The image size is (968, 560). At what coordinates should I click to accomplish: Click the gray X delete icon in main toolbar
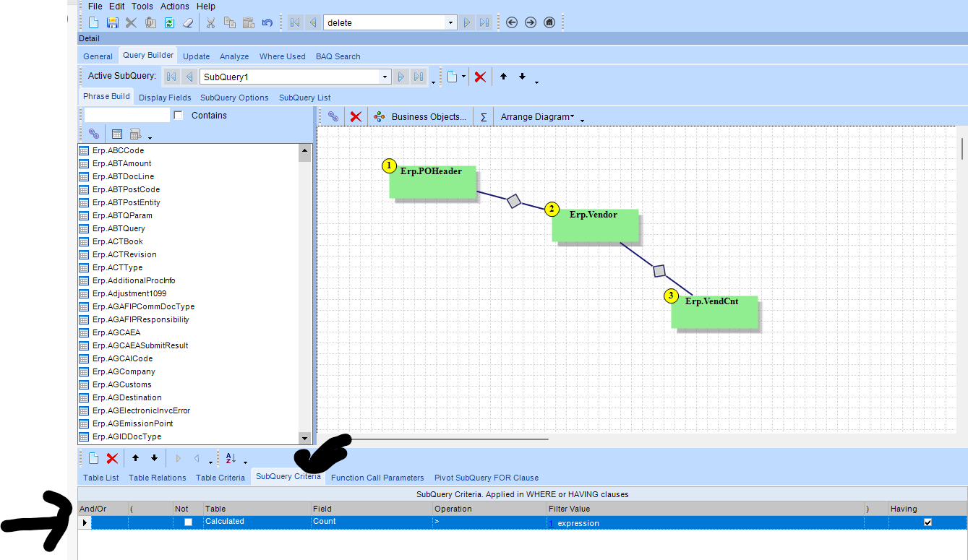[131, 23]
